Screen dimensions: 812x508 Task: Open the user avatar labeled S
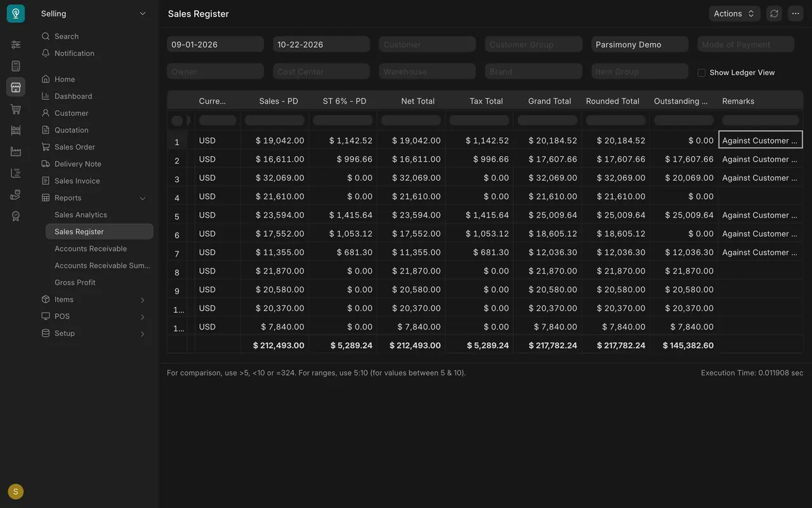click(16, 491)
